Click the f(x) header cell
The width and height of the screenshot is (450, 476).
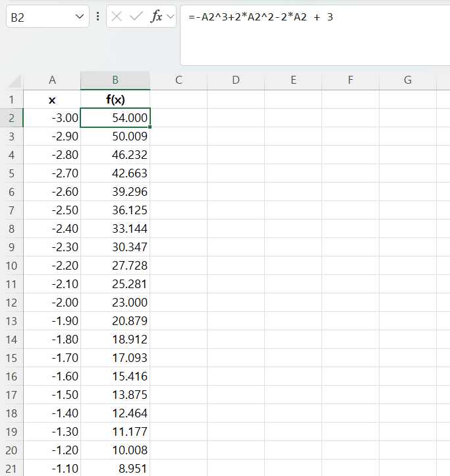coord(115,100)
